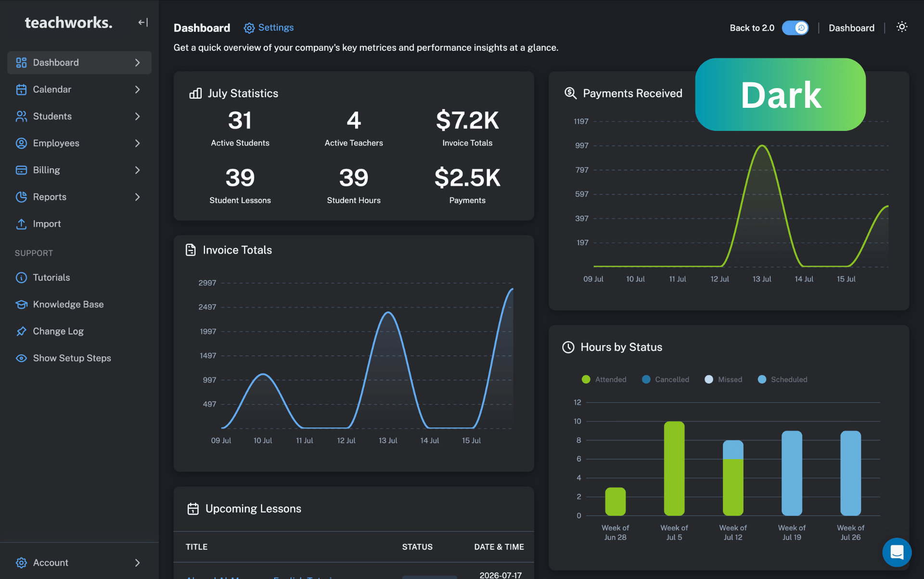
Task: Expand the Reports menu chevron
Action: 138,197
